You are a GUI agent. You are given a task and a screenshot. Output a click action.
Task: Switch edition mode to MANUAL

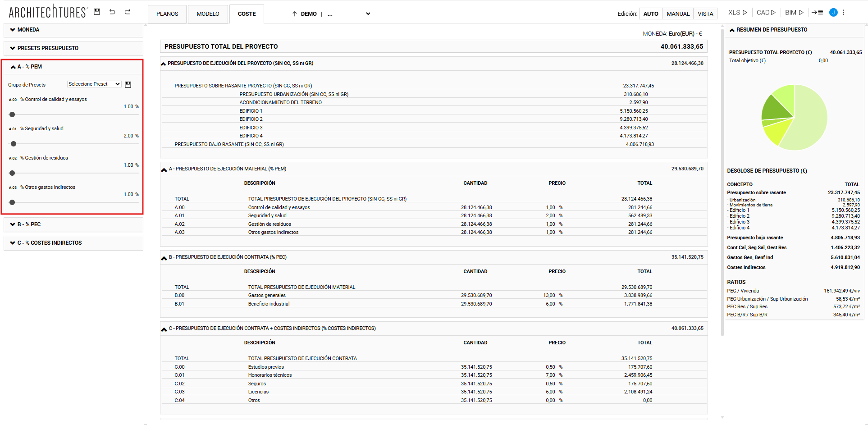click(x=678, y=14)
